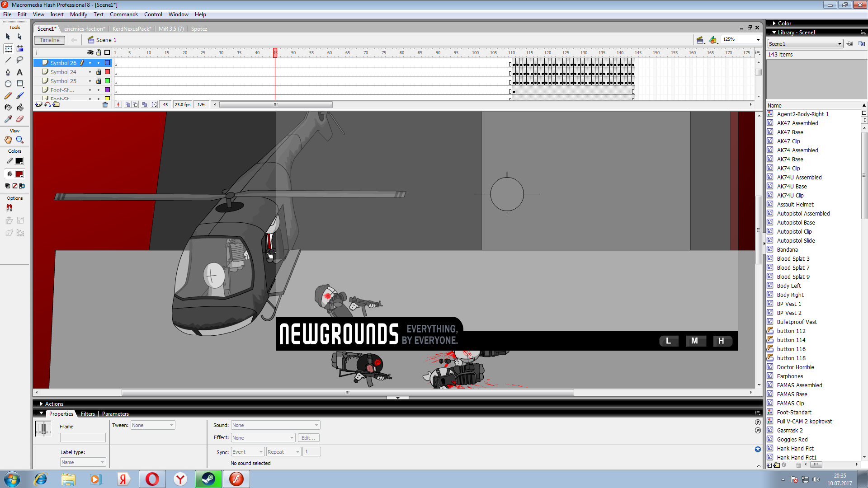Select the Subselection tool
The width and height of the screenshot is (868, 488).
(x=19, y=37)
